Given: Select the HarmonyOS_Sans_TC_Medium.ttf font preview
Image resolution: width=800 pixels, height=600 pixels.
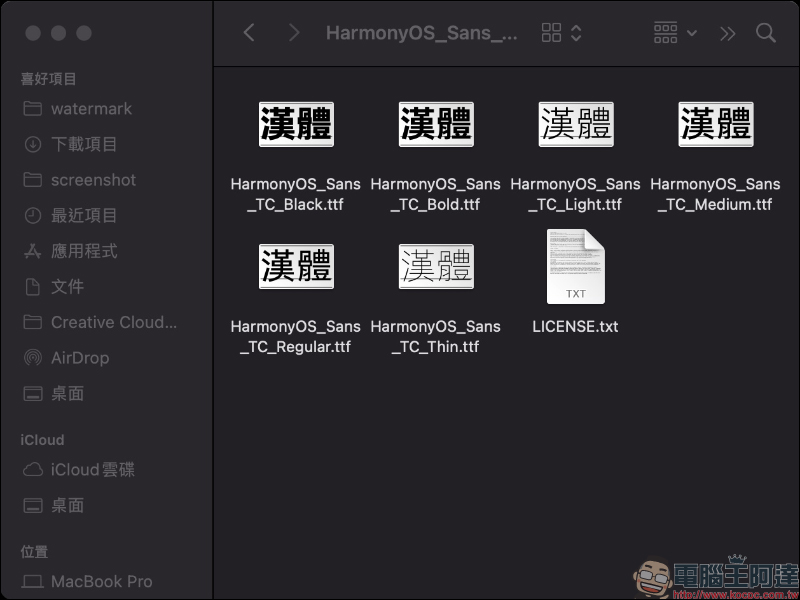Looking at the screenshot, I should point(715,124).
